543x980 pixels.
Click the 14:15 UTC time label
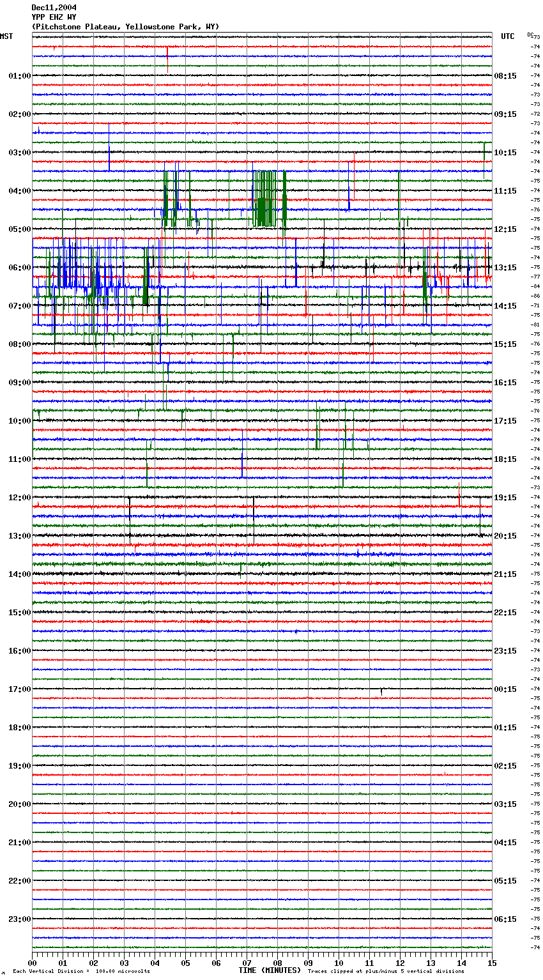(505, 306)
